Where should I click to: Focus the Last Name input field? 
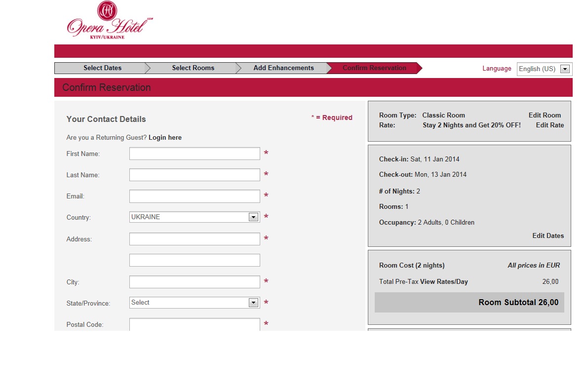coord(195,175)
